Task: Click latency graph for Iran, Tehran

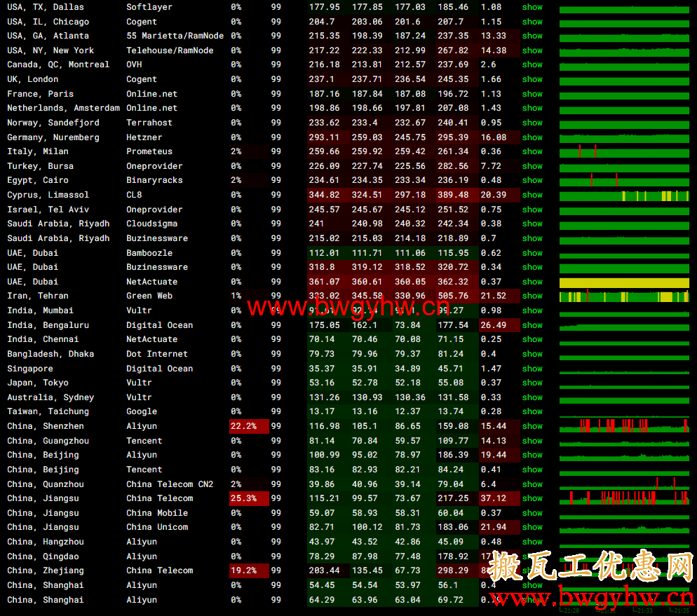Action: (624, 296)
